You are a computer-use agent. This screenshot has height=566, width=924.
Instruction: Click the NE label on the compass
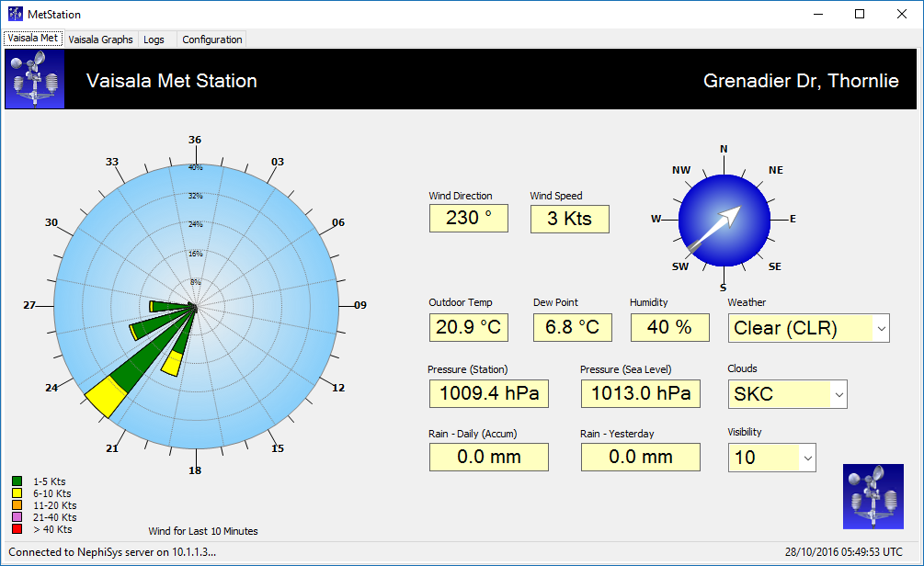(x=775, y=170)
